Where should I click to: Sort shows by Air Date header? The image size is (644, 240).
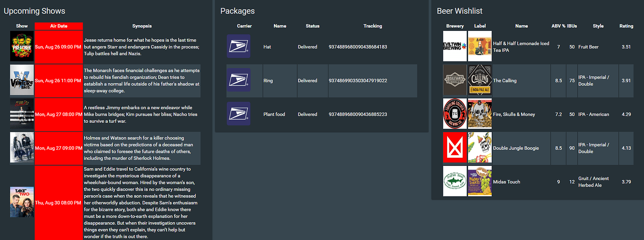pyautogui.click(x=59, y=26)
